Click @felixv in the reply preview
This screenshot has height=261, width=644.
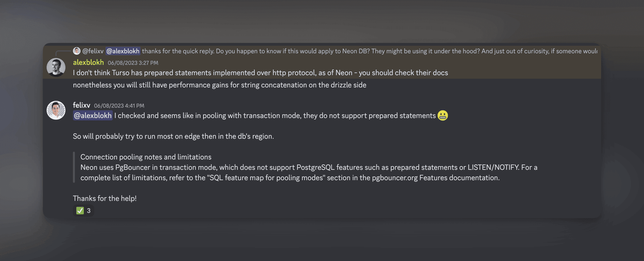(93, 51)
